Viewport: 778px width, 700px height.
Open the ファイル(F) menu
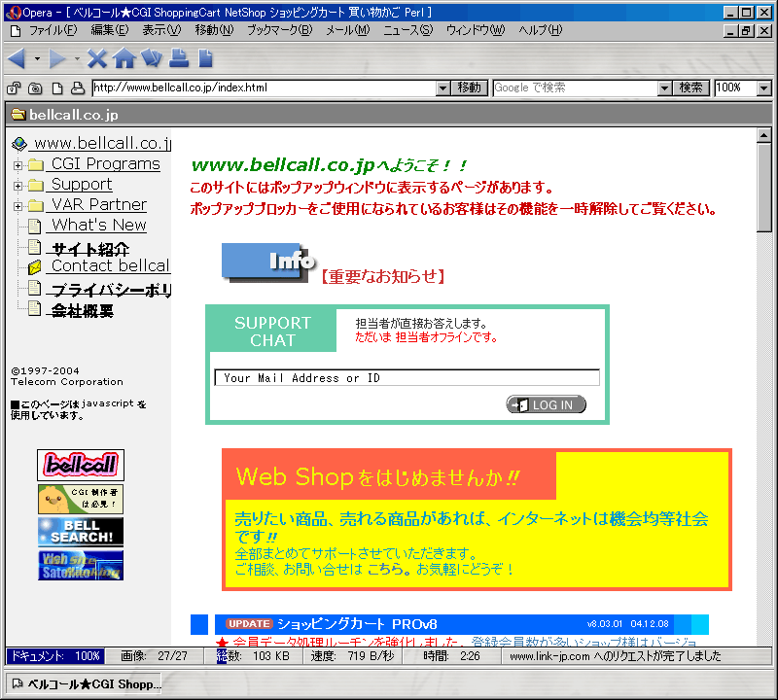(53, 31)
